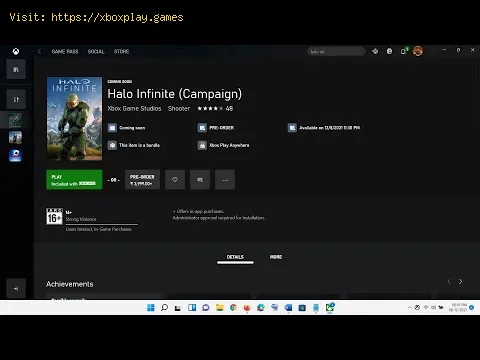Select the Halo Infinite sidebar game thumbnail
The height and width of the screenshot is (360, 480).
pyautogui.click(x=15, y=120)
